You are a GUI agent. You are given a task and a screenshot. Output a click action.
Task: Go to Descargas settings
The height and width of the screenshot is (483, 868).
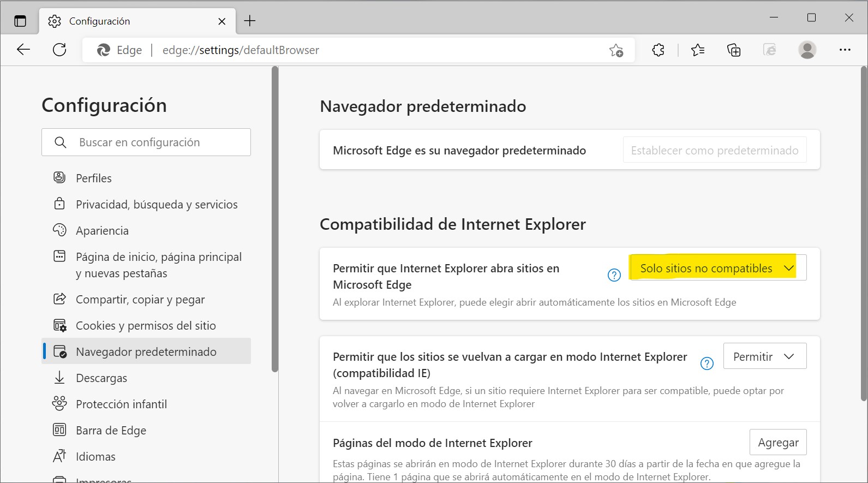146,378
